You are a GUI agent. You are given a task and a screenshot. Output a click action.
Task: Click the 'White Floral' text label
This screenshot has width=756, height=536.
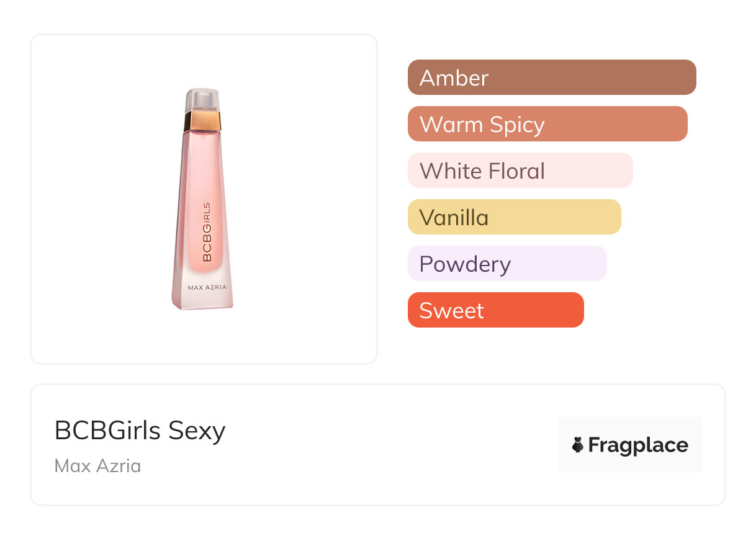pos(482,171)
